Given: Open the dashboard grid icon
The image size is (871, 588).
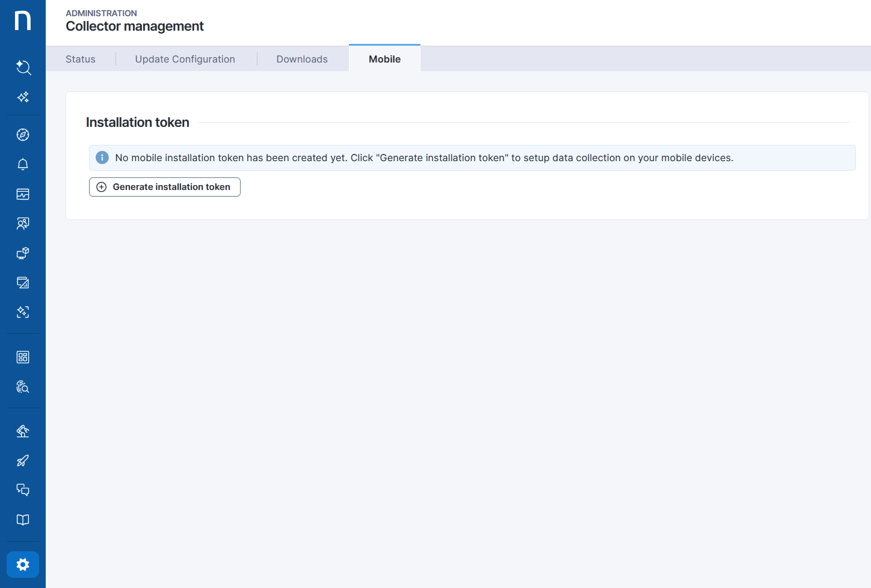Looking at the screenshot, I should tap(23, 357).
